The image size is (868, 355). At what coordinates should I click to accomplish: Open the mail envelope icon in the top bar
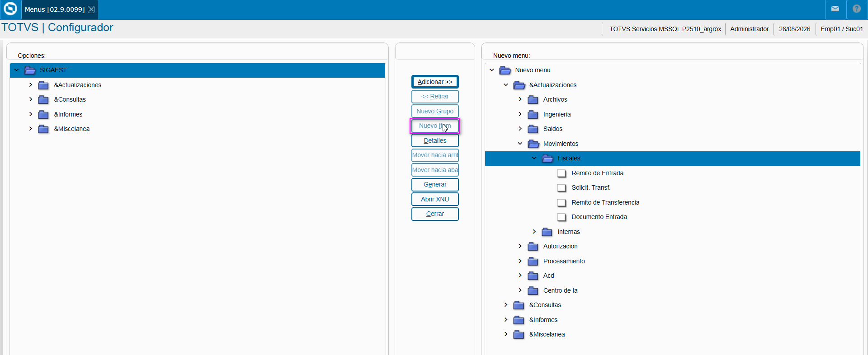coord(835,9)
